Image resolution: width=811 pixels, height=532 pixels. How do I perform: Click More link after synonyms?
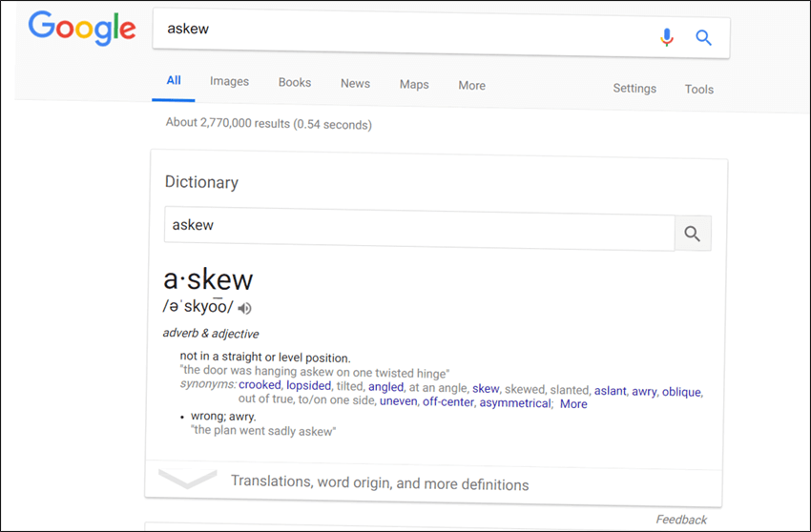[573, 404]
